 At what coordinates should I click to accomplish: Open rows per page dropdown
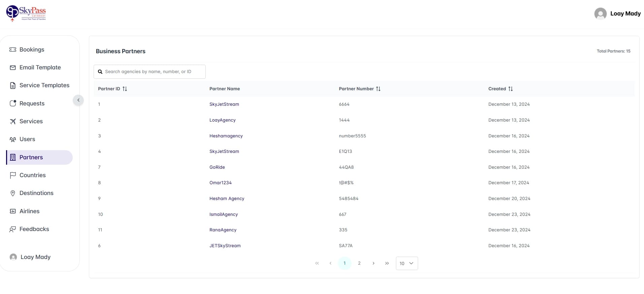[x=407, y=263]
